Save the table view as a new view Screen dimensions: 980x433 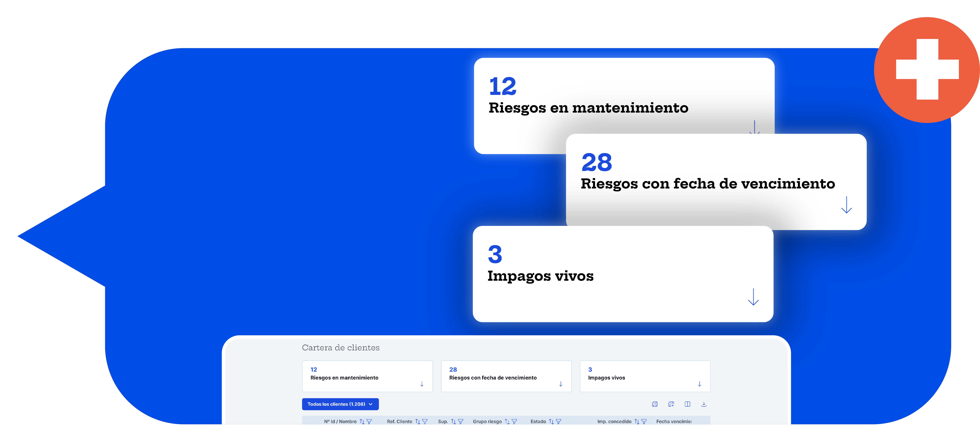pyautogui.click(x=671, y=404)
